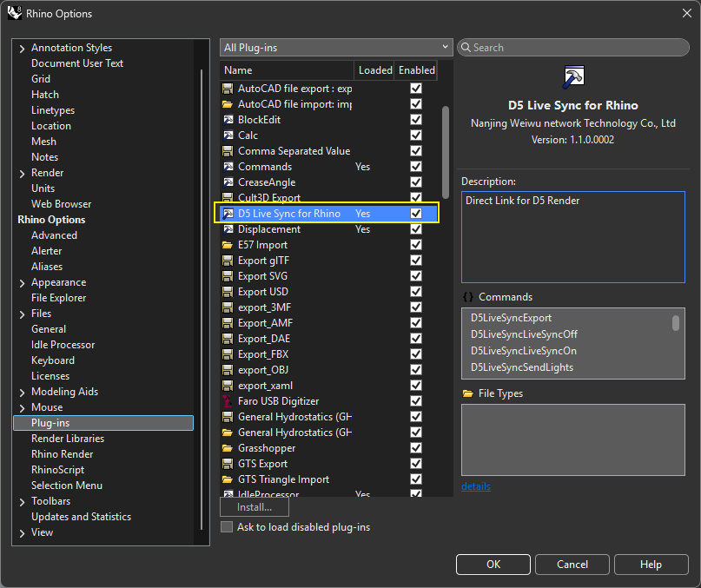The width and height of the screenshot is (701, 588).
Task: Toggle the Calc plug-in enabled checkbox
Action: (x=416, y=135)
